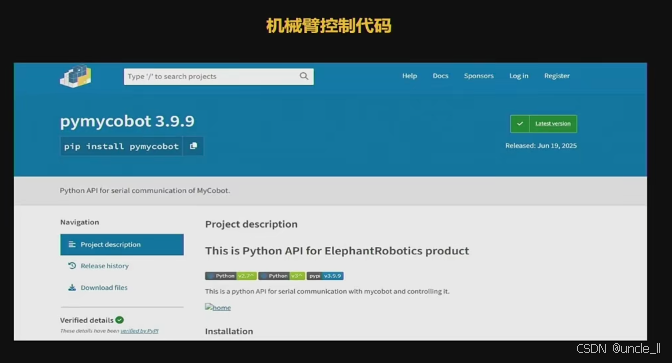This screenshot has width=672, height=363.
Task: Click the Verified details green check icon
Action: (120, 320)
